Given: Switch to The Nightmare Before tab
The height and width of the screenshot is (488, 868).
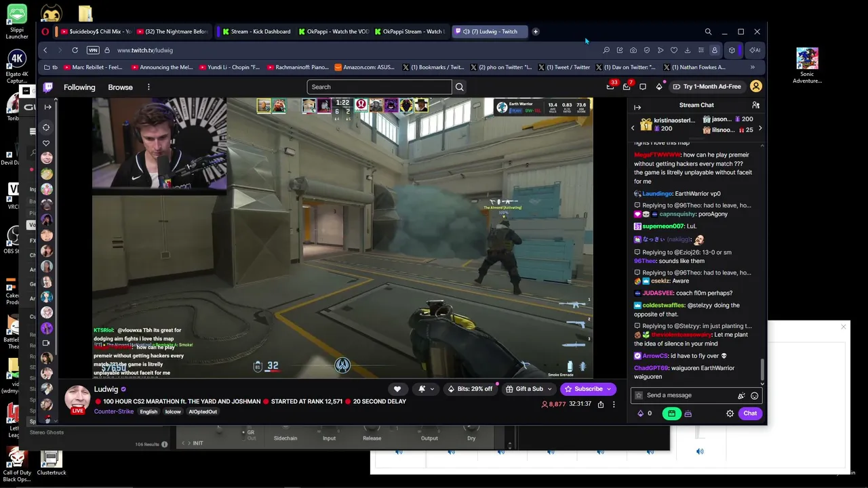Looking at the screenshot, I should coord(172,31).
